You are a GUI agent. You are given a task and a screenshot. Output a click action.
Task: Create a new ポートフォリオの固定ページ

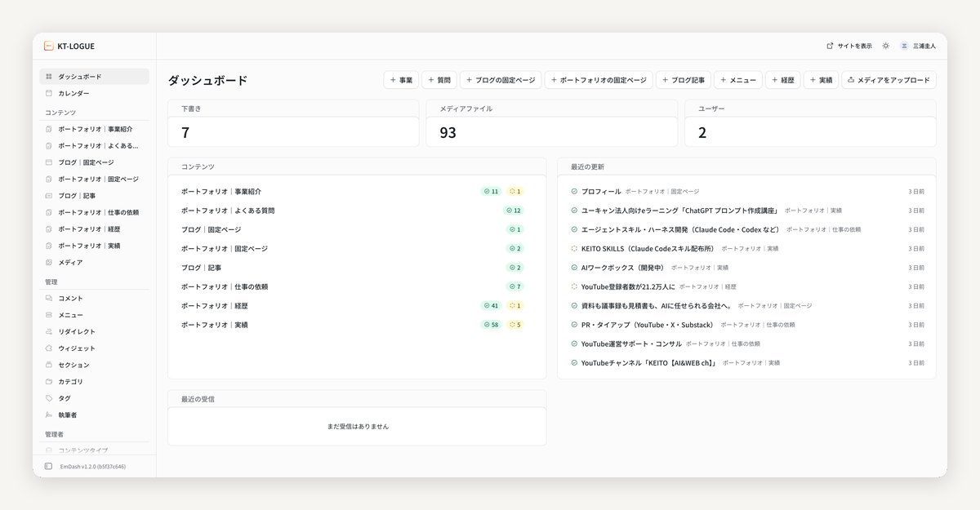click(x=599, y=80)
